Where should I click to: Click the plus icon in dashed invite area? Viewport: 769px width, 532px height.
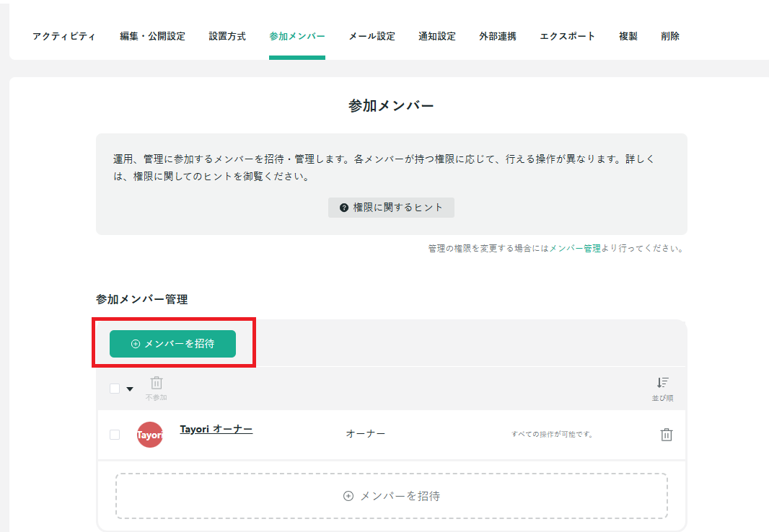point(347,495)
